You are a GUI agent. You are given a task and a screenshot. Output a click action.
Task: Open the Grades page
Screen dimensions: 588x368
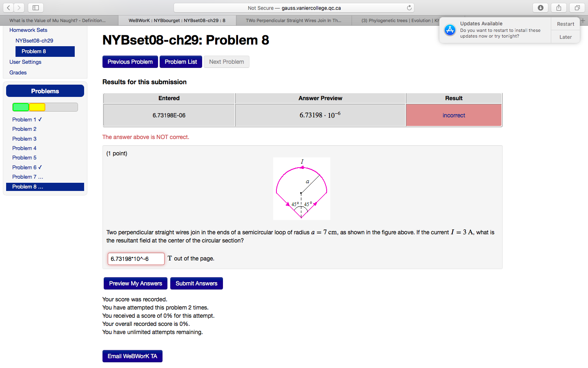point(18,72)
